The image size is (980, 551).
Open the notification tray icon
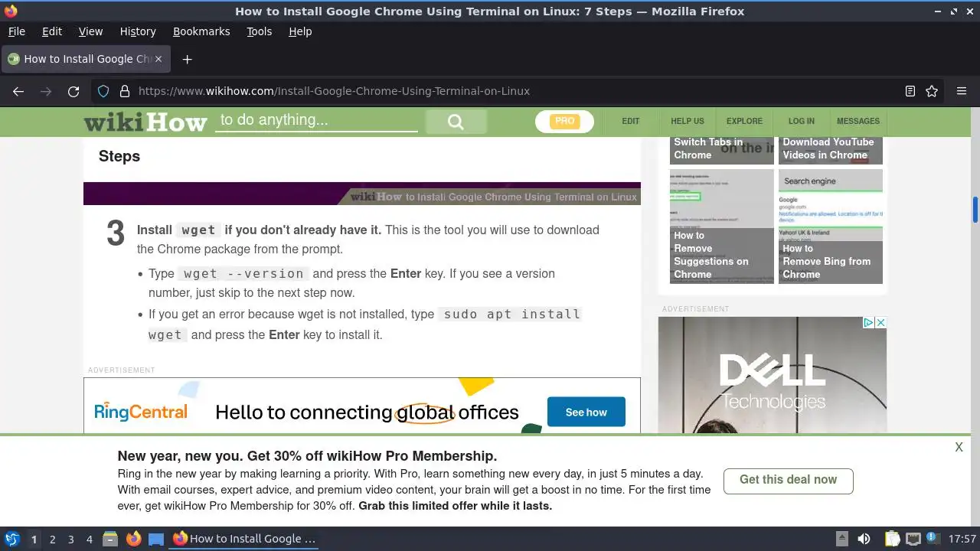point(933,539)
